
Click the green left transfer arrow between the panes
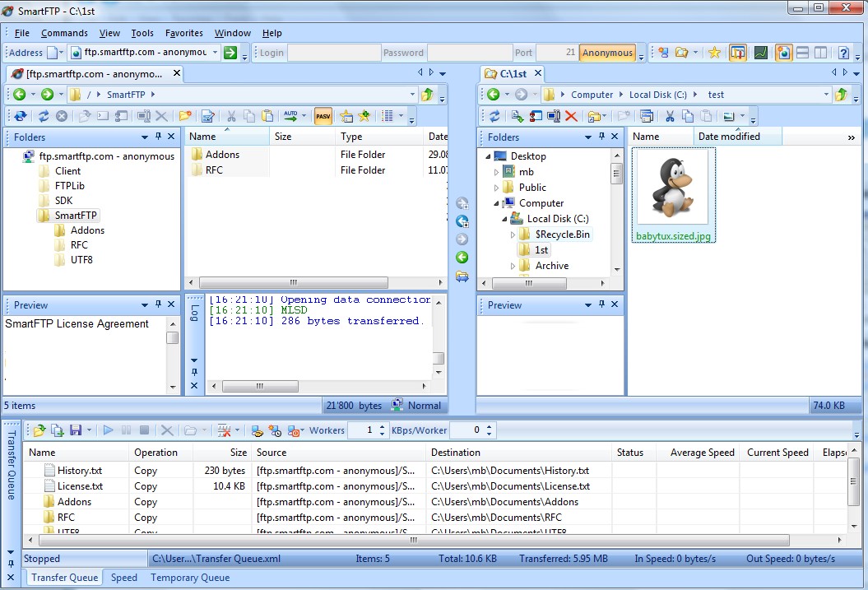(462, 258)
